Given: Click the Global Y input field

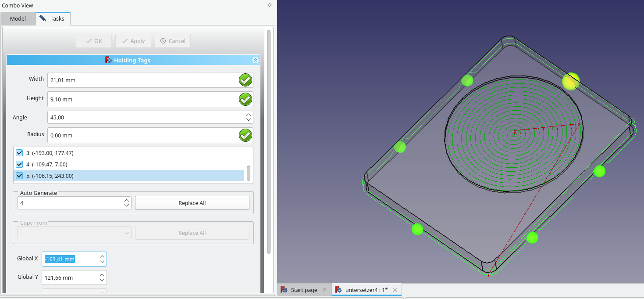Looking at the screenshot, I should click(70, 277).
